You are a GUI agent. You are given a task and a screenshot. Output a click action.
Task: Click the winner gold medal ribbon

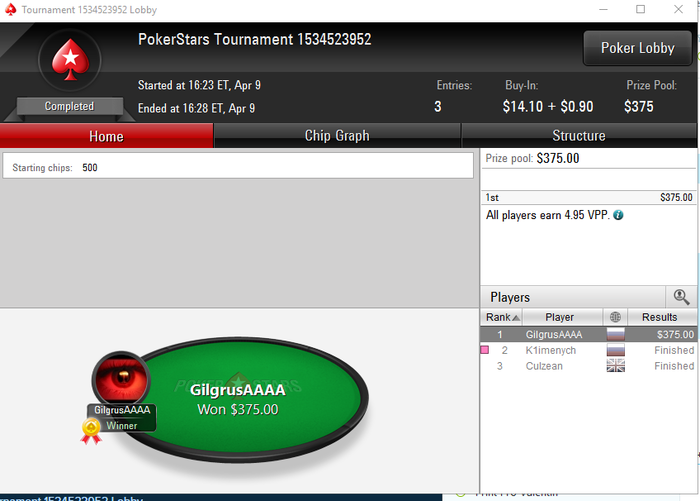click(x=91, y=431)
